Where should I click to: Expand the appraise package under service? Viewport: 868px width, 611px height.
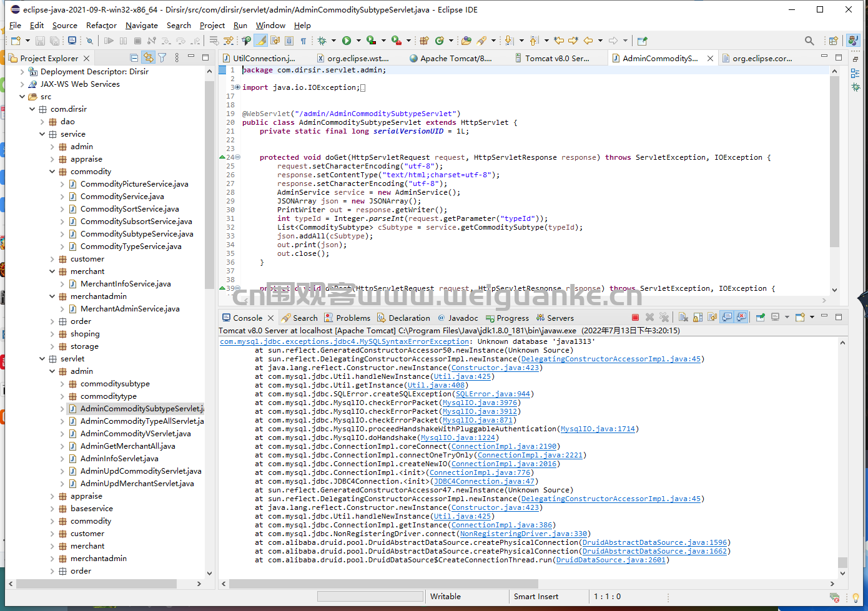click(52, 159)
